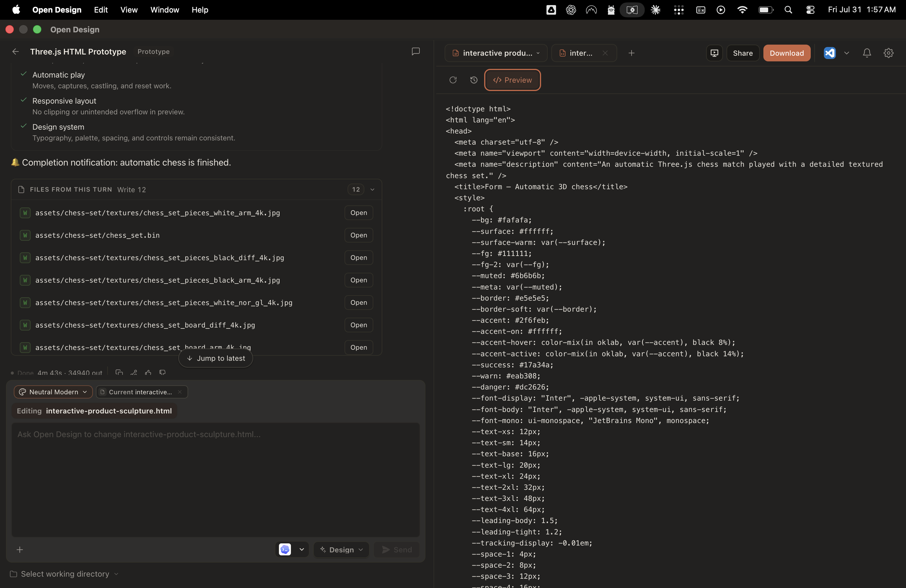Open the Neutral Modern design system dropdown
This screenshot has height=588, width=906.
(x=53, y=392)
